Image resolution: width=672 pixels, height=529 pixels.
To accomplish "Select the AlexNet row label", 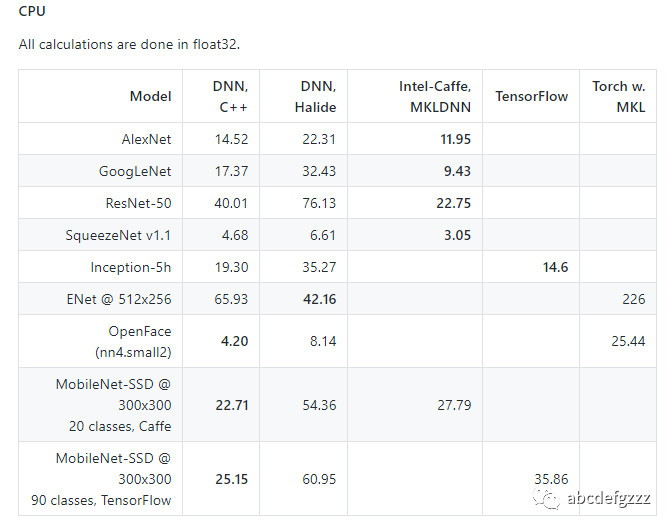I will coord(147,139).
